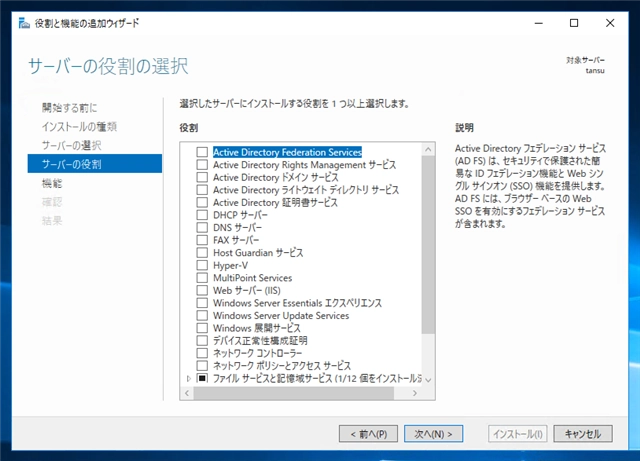Tick the FAX サーバー checkbox
This screenshot has height=461, width=640.
tap(202, 240)
